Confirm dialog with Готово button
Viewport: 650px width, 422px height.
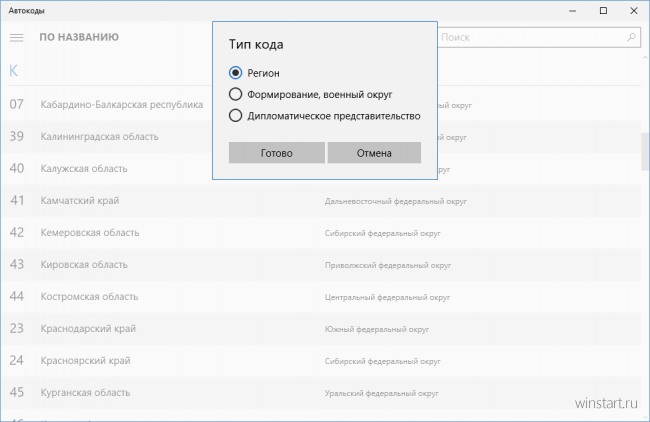click(276, 153)
